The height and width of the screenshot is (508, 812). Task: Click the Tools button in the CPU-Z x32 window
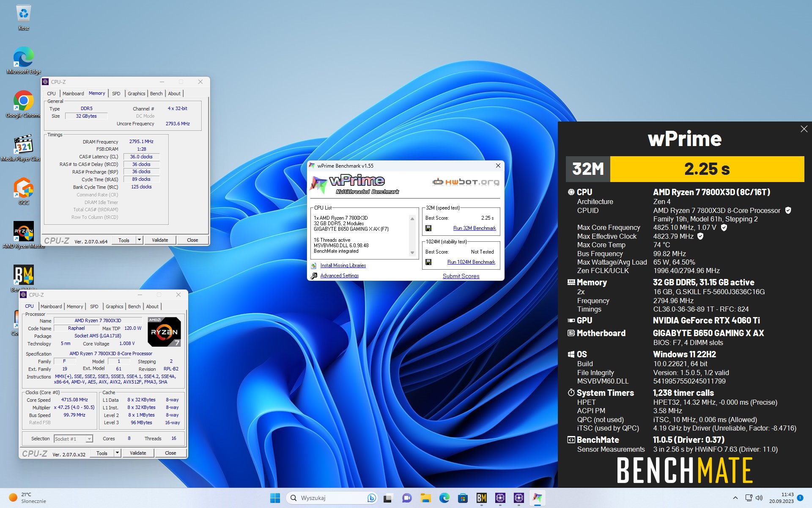(102, 453)
